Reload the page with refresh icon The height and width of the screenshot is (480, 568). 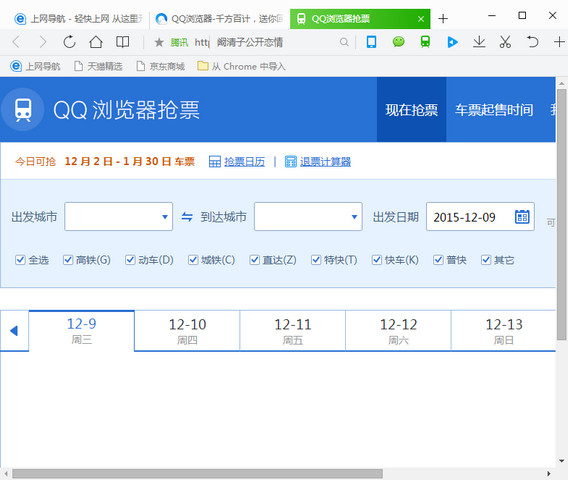[69, 42]
